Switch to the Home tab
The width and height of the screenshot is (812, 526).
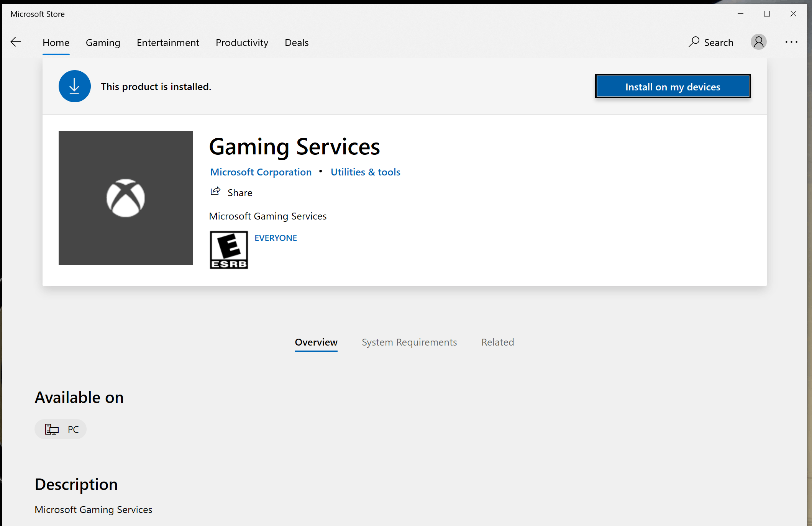(56, 43)
